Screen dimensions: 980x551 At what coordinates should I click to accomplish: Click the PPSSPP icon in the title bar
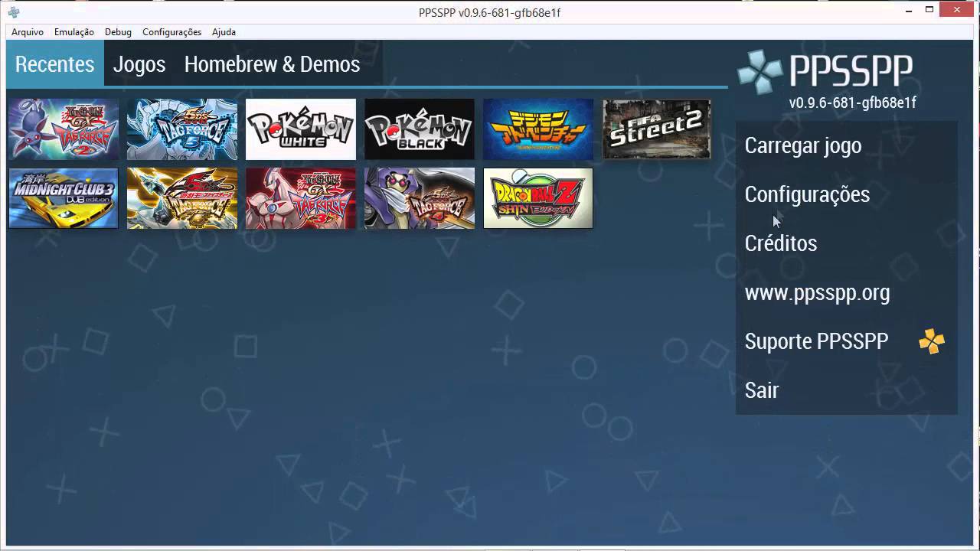tap(14, 12)
